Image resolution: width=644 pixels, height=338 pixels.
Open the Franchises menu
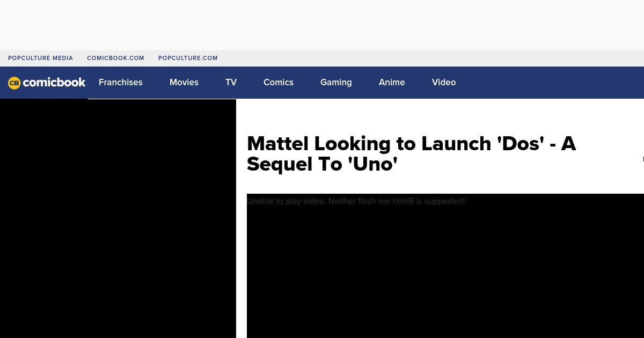coord(121,83)
